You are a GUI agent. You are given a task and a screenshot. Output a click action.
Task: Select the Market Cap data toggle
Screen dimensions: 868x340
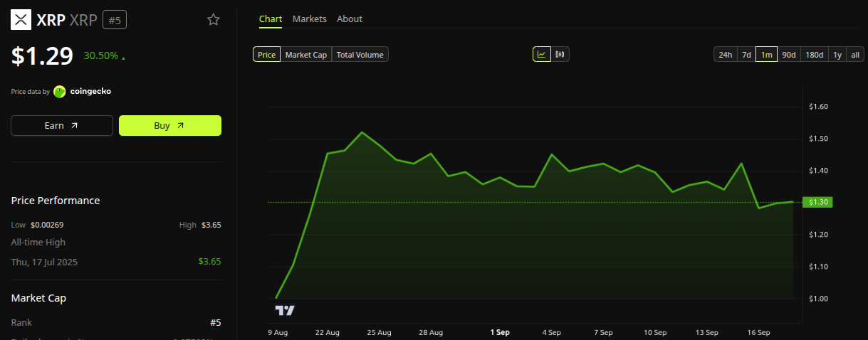[x=306, y=54]
